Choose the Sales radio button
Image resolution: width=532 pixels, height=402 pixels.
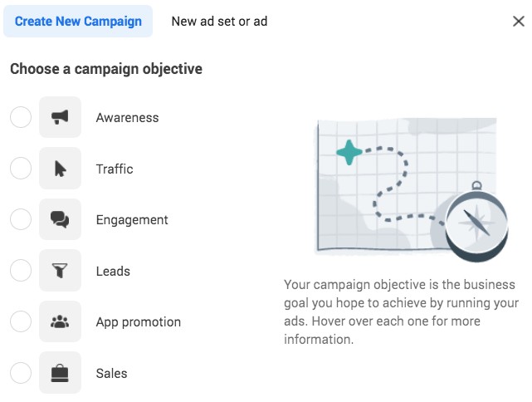[21, 373]
